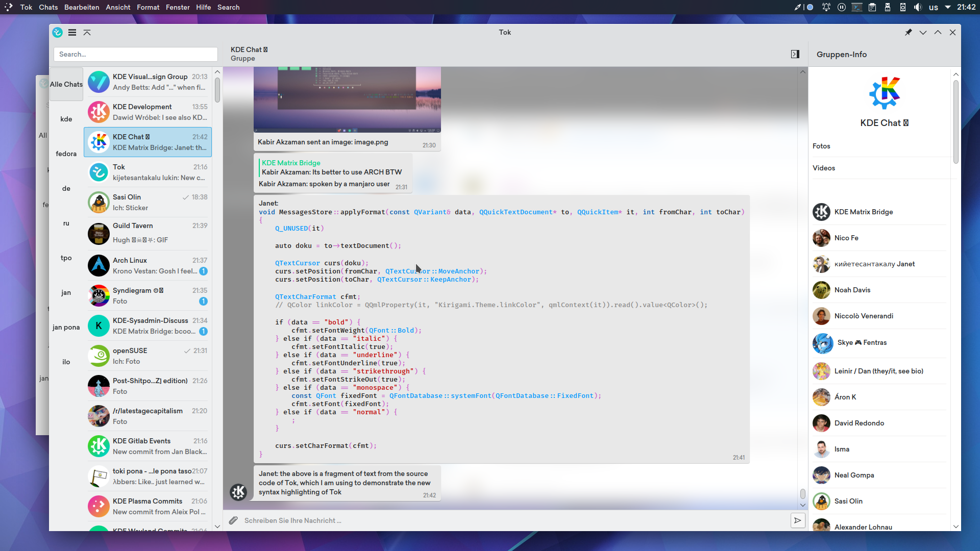Image resolution: width=980 pixels, height=551 pixels.
Task: Open notifications bell in the system tray
Action: [x=826, y=7]
